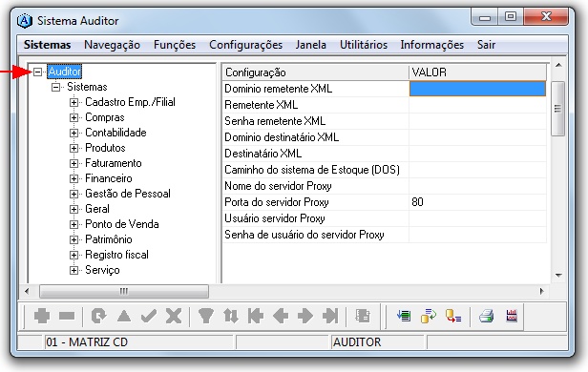Click the Remetente XML row
This screenshot has width=588, height=372.
[385, 105]
